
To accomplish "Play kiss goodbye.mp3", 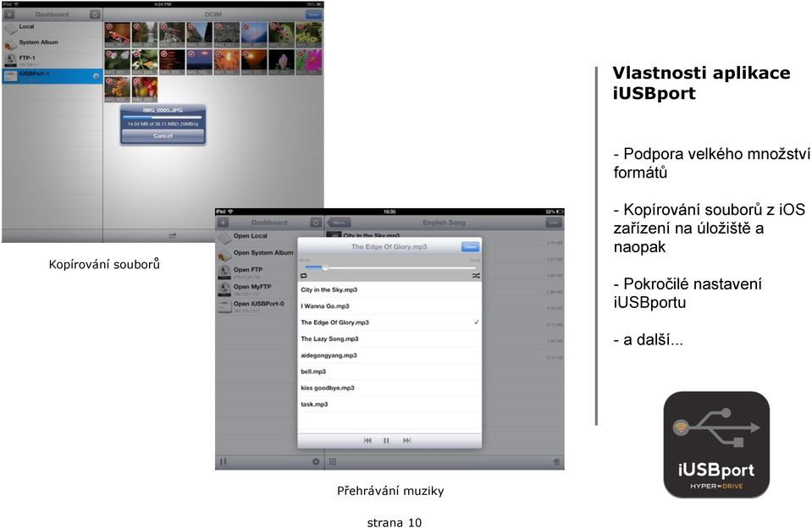I will [389, 388].
